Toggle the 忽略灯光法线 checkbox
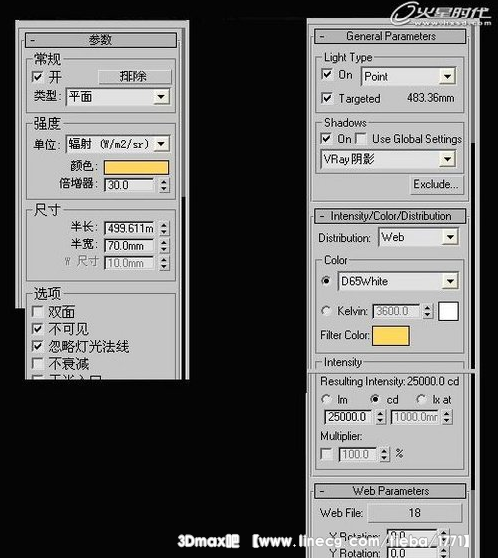 pyautogui.click(x=37, y=346)
